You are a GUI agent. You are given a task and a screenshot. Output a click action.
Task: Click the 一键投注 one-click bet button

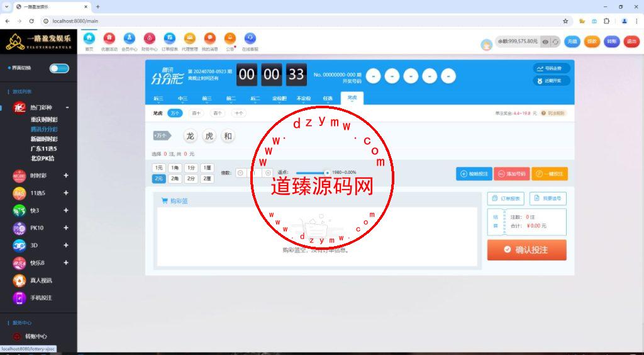point(550,174)
